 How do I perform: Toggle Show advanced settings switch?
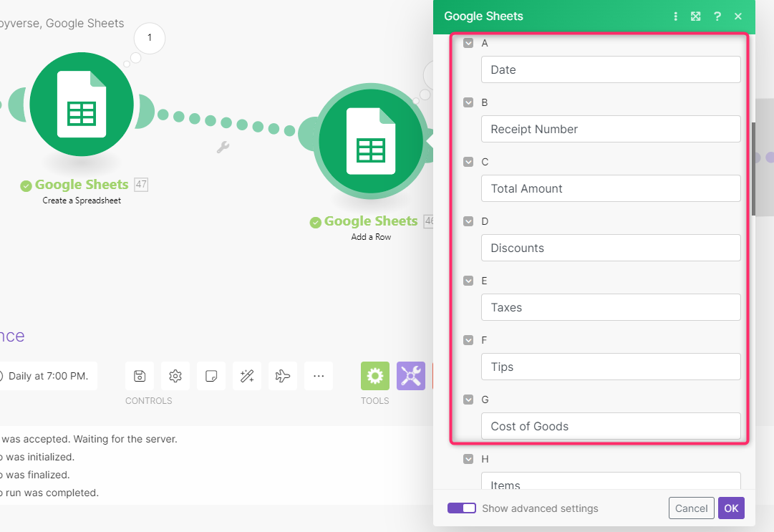[x=462, y=508]
